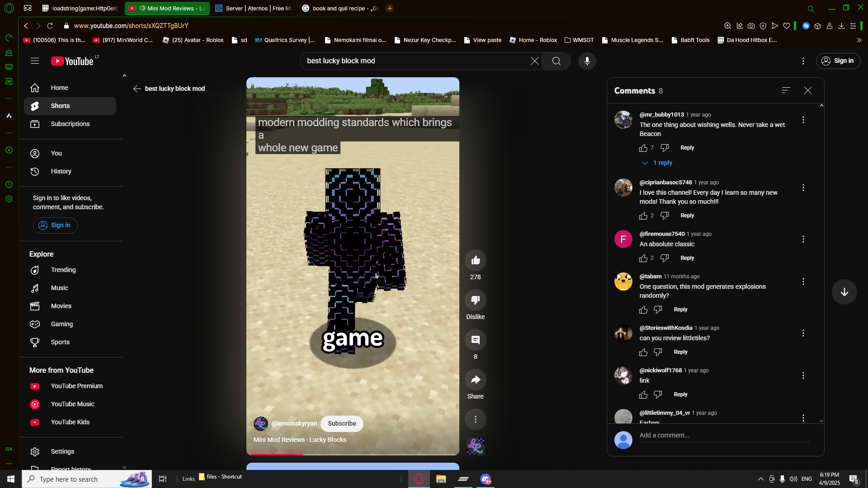Screen dimensions: 868x488
Task: Expand the 1 reply thread
Action: click(657, 163)
